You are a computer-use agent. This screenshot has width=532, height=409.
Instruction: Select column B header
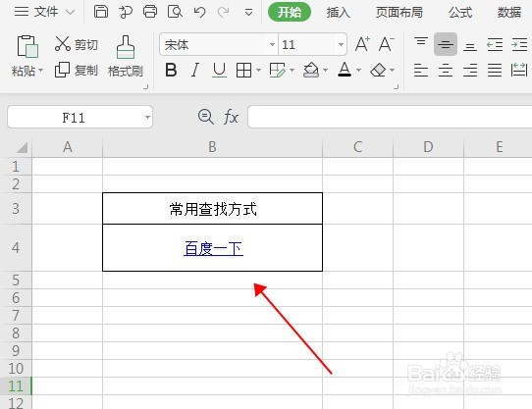tap(212, 147)
